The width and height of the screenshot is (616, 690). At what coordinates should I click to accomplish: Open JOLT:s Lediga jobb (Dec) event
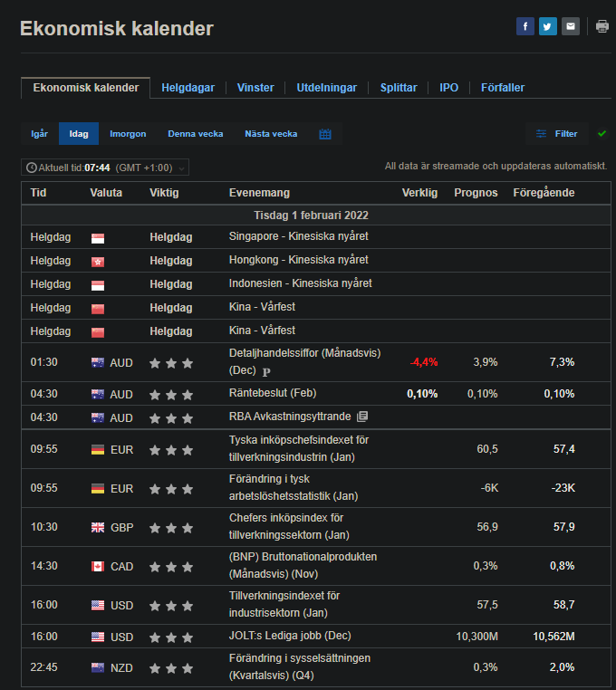pos(290,636)
